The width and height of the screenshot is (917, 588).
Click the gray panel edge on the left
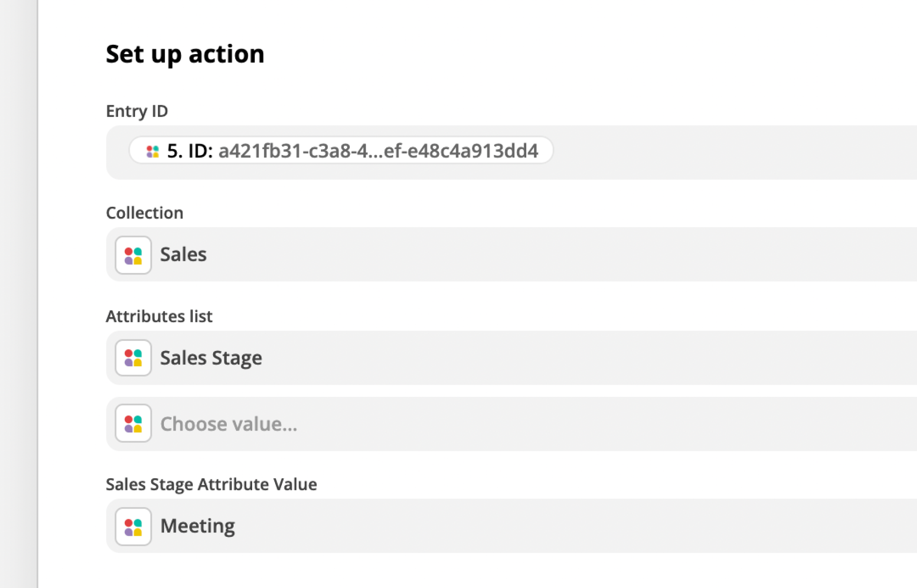[19, 294]
